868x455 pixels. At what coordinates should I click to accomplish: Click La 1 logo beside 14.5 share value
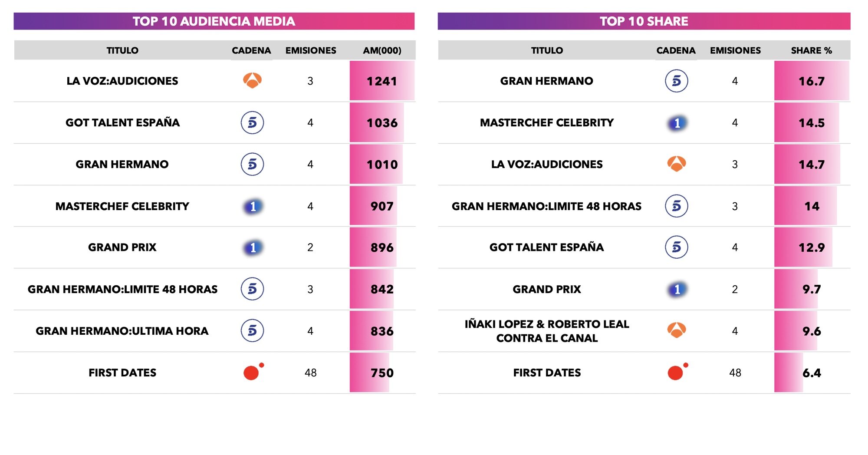(677, 123)
